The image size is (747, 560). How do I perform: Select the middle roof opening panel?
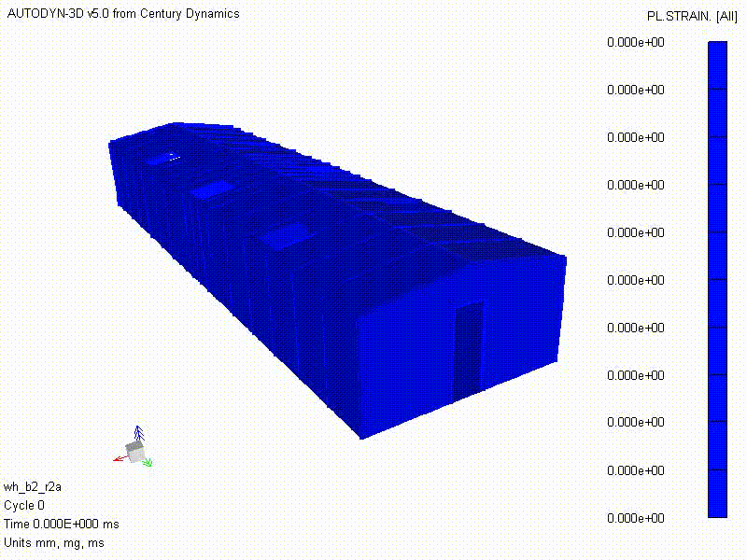tap(212, 189)
